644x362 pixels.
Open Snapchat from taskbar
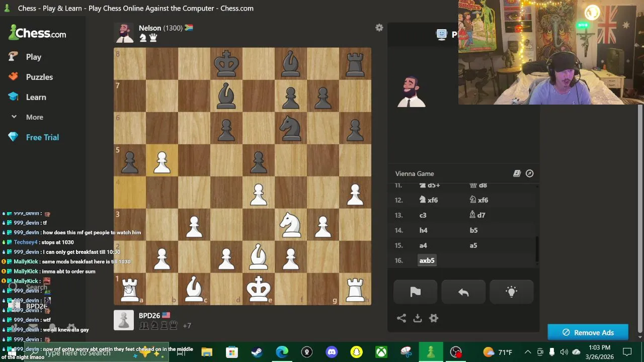pos(356,352)
